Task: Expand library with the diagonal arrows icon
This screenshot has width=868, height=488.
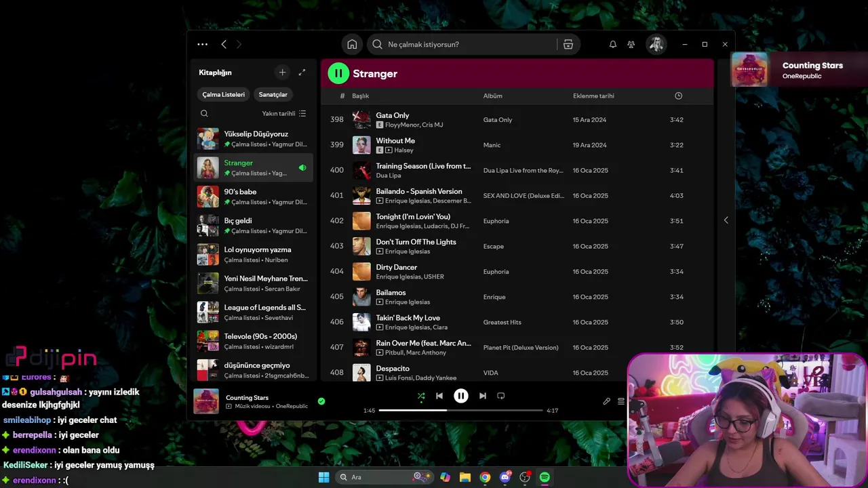Action: tap(302, 73)
